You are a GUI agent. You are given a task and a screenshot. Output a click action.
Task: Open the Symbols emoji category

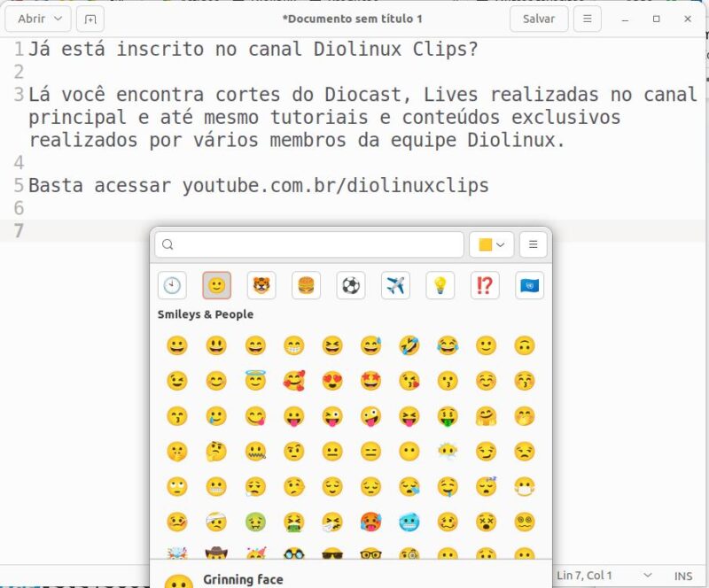(485, 285)
